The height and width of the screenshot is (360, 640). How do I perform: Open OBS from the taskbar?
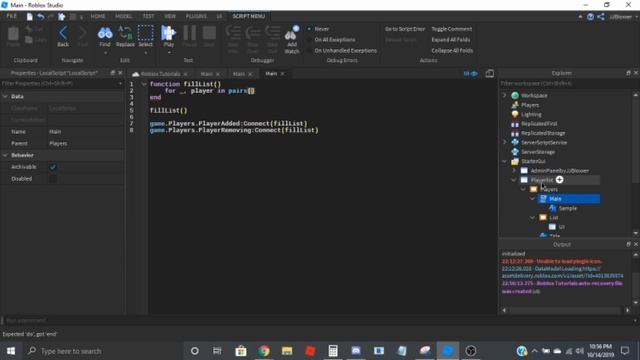pos(471,351)
